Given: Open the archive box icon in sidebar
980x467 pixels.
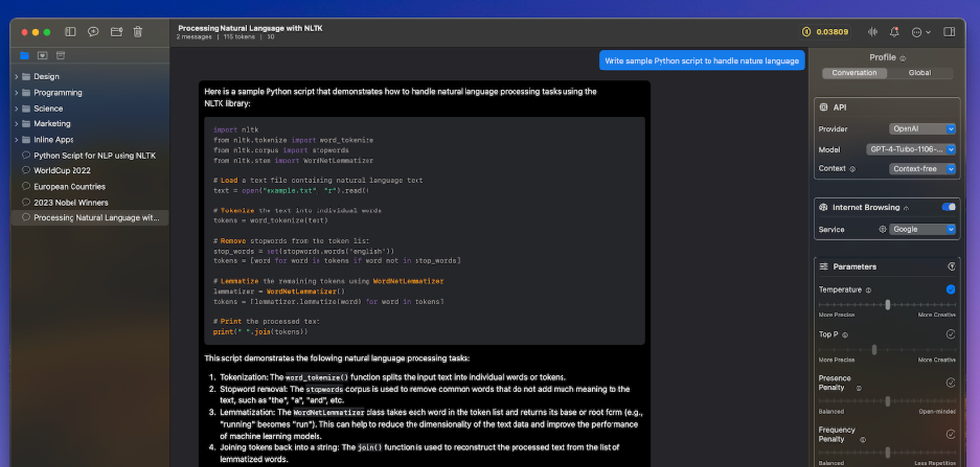Looking at the screenshot, I should point(60,55).
